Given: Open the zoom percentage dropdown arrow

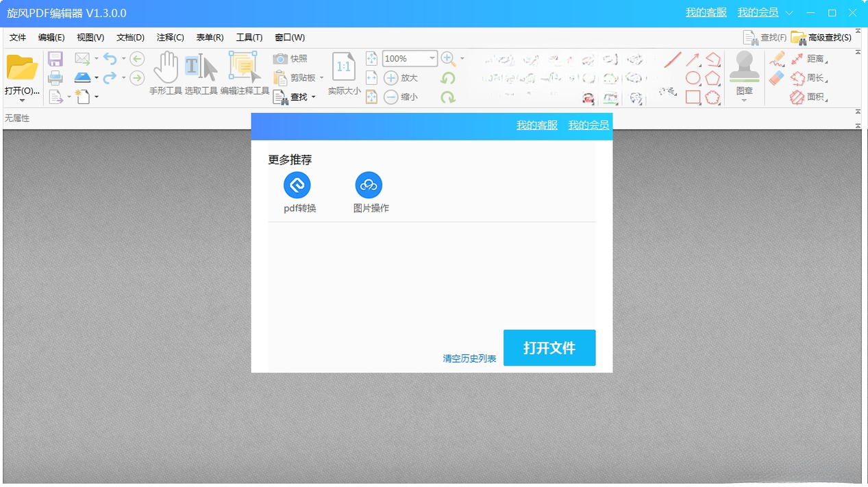Looking at the screenshot, I should (432, 58).
